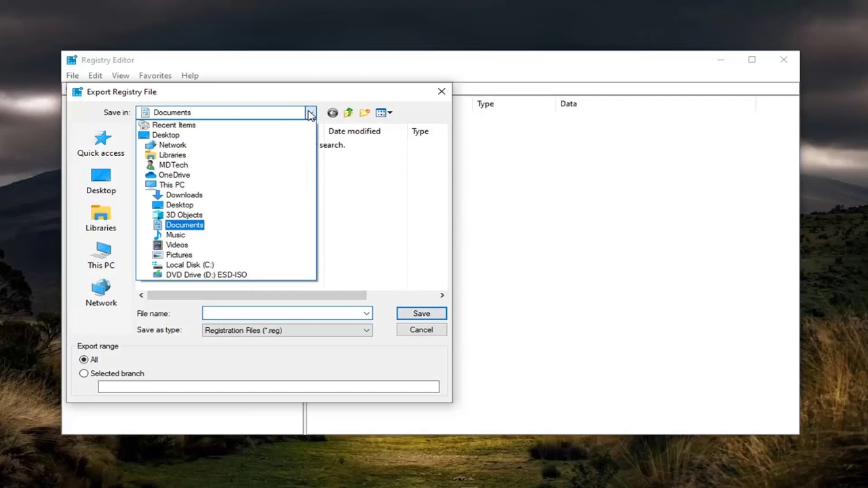Maximize the Registry Editor window

(752, 60)
